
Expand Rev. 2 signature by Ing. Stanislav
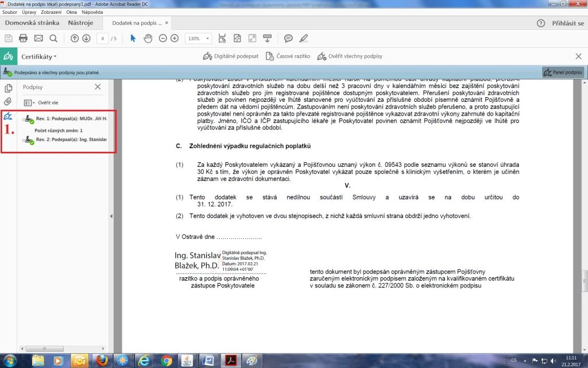[x=23, y=140]
